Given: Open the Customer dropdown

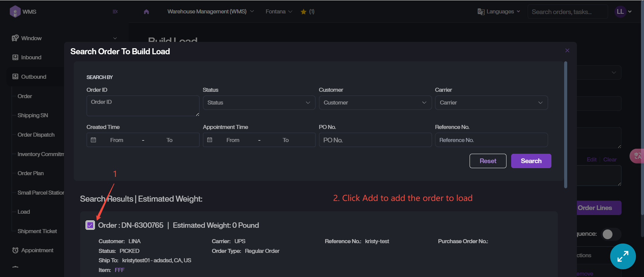Looking at the screenshot, I should tap(375, 103).
